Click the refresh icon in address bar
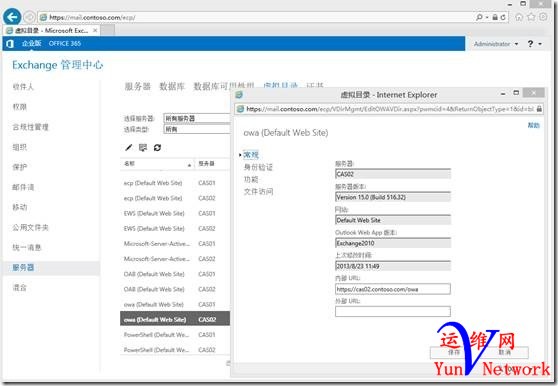The width and height of the screenshot is (558, 386). 503,17
